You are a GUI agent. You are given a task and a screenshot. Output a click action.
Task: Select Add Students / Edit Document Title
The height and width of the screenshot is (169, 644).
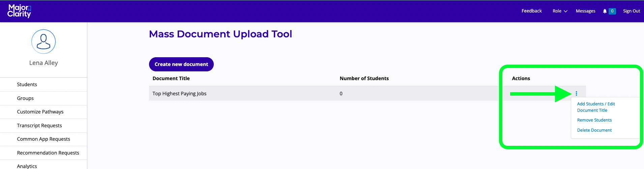(x=596, y=107)
